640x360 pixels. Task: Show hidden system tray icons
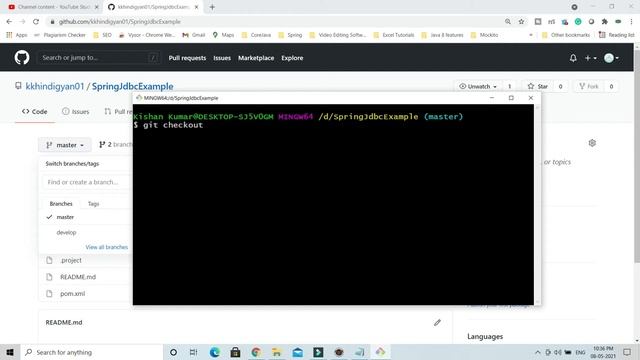point(538,352)
